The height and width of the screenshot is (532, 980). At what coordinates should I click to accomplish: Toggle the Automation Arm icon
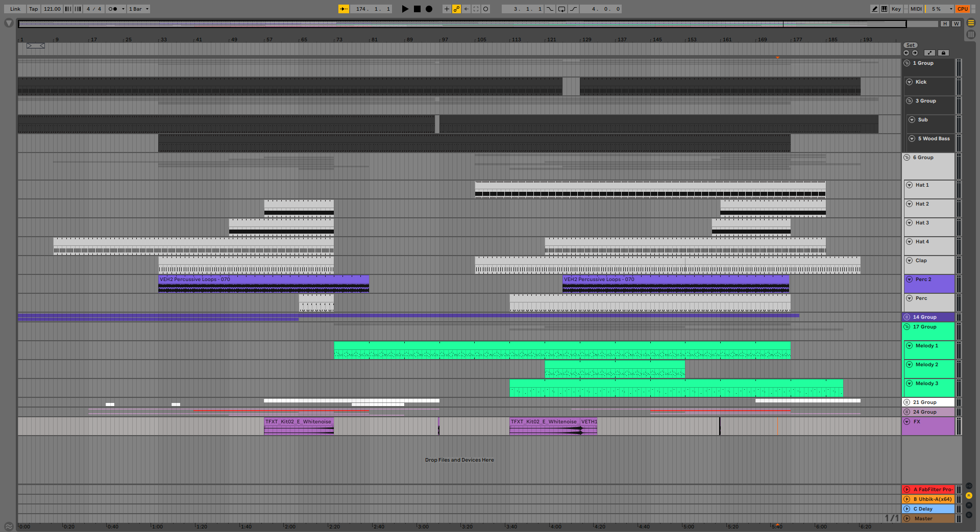(456, 9)
